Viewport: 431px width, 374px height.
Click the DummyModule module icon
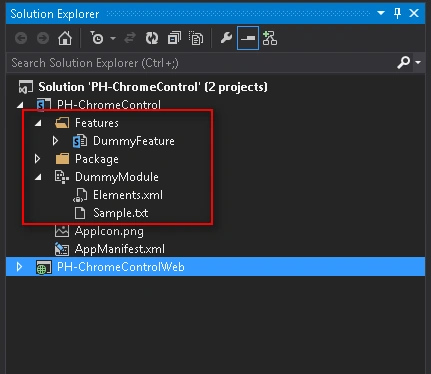[x=62, y=177]
